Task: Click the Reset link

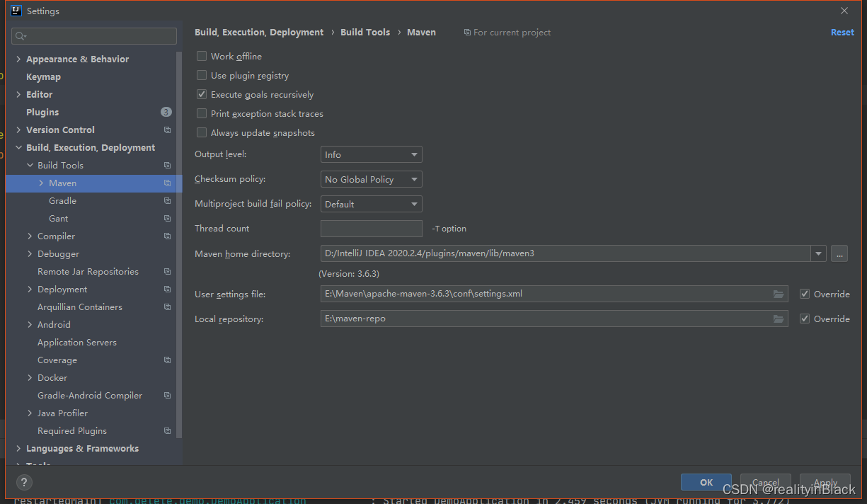Action: tap(842, 33)
